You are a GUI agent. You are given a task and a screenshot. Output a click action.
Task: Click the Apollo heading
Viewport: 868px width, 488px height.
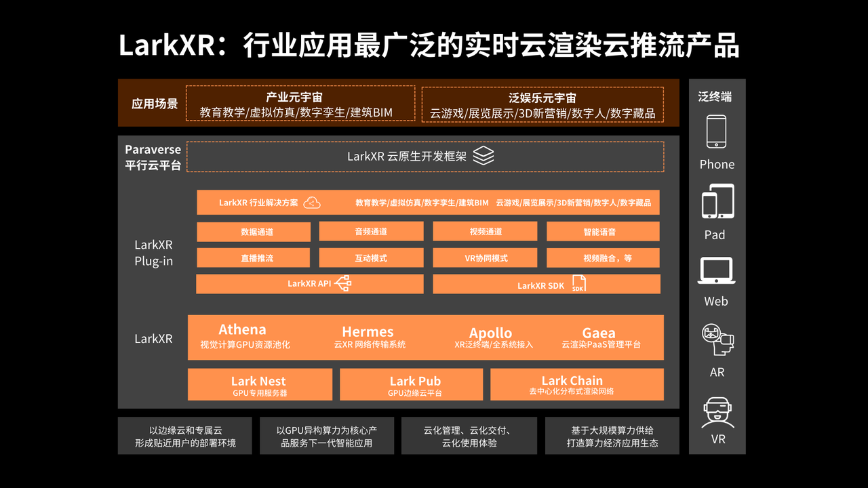click(490, 333)
